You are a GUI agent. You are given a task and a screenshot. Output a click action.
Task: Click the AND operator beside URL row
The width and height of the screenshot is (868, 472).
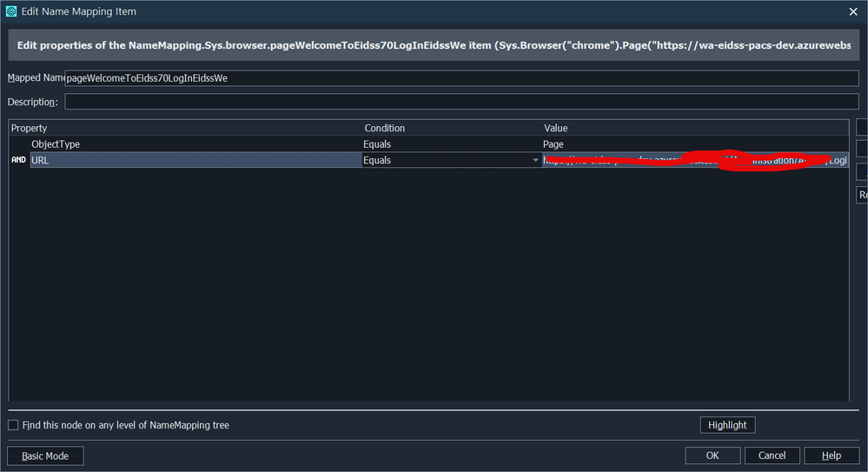coord(18,160)
